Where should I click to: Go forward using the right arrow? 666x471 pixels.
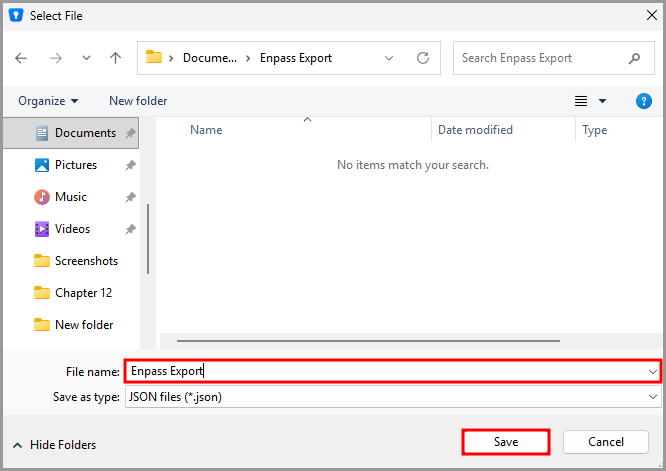tap(56, 58)
